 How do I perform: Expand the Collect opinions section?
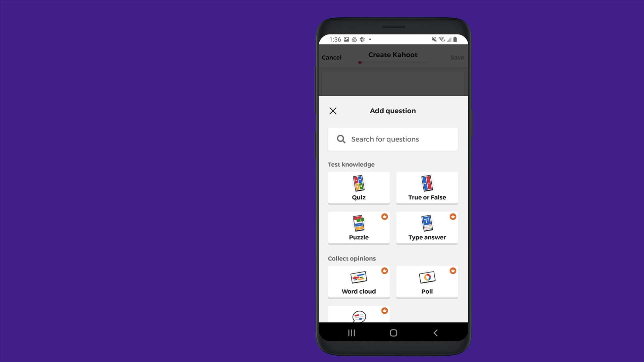[352, 258]
